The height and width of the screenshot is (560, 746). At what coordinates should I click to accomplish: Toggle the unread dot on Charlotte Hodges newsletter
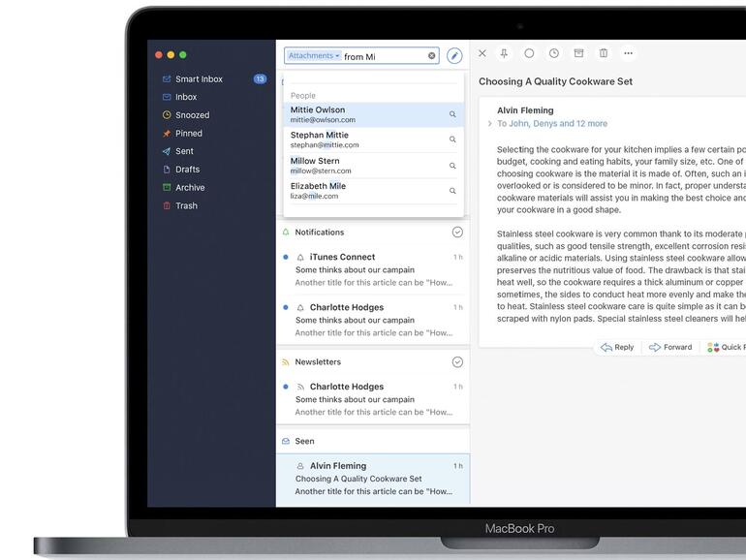click(x=286, y=387)
